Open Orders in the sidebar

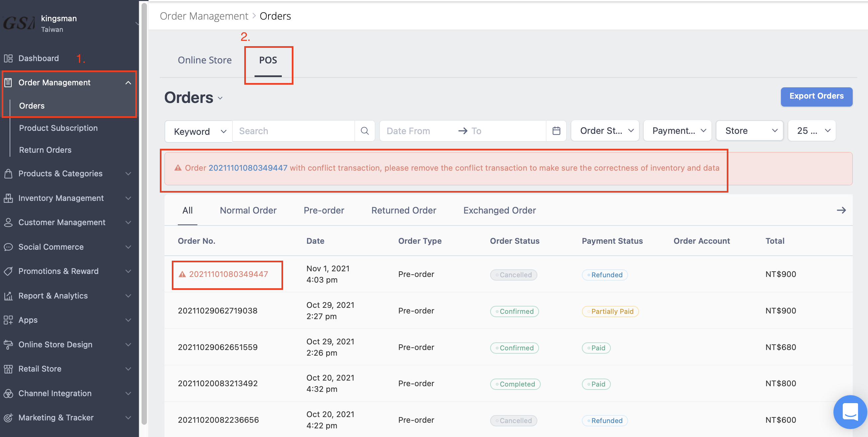pos(32,106)
